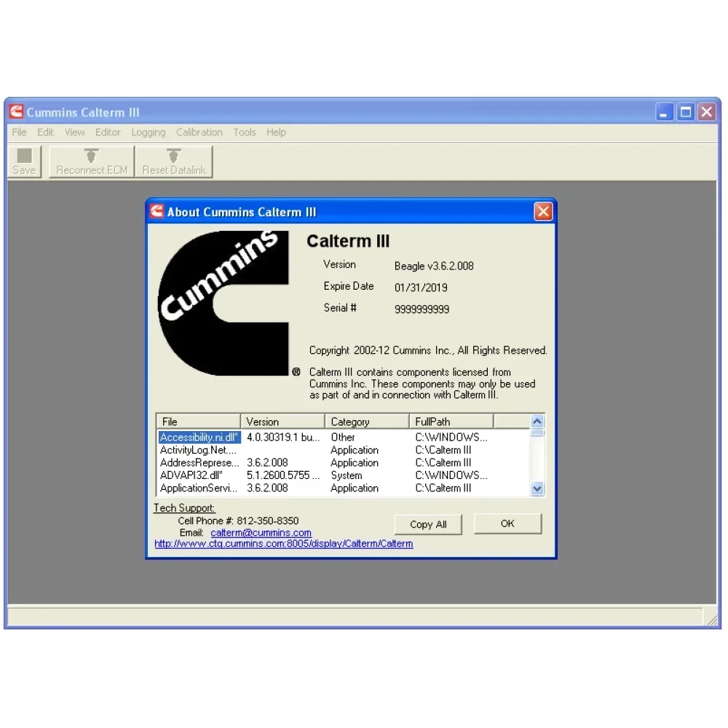Open the Tools menu
The image size is (728, 728).
pyautogui.click(x=245, y=132)
